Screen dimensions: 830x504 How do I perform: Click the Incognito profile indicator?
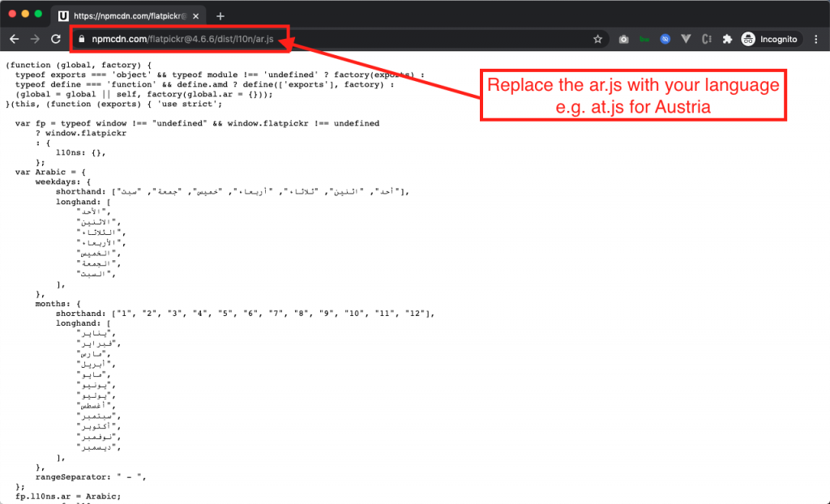770,39
